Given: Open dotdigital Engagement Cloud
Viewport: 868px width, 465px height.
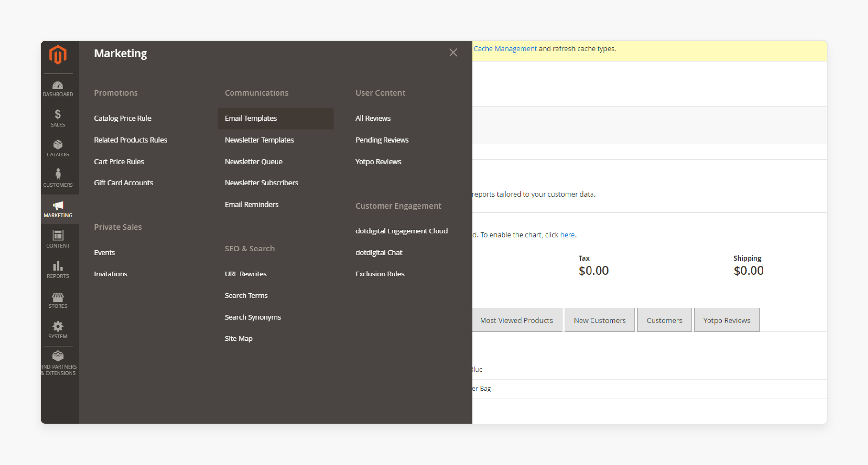Looking at the screenshot, I should (401, 231).
